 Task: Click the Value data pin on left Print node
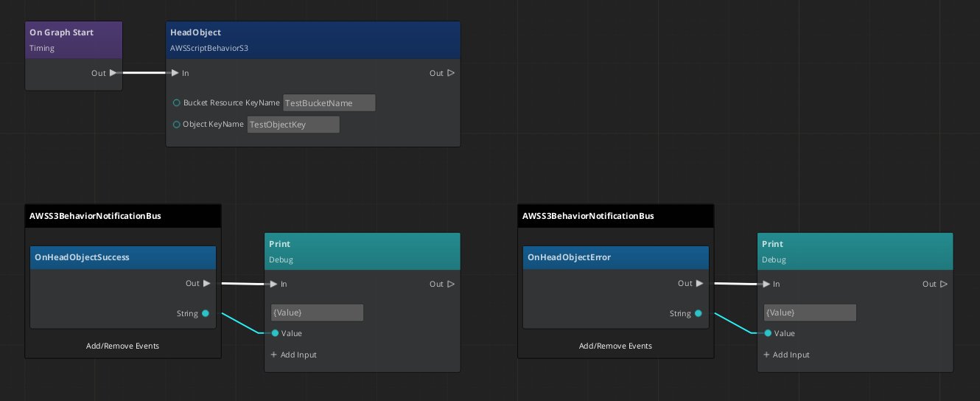tap(275, 333)
